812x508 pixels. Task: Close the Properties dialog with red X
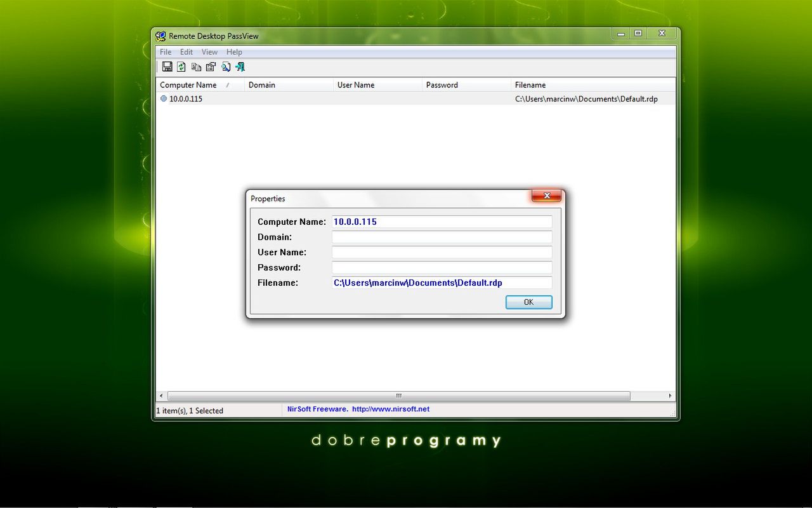pyautogui.click(x=546, y=196)
